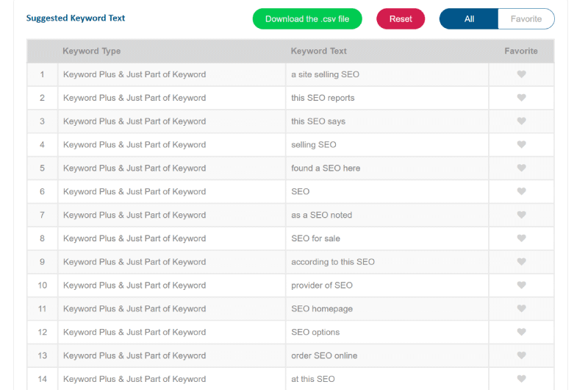Favorite the 'at this SEO' heart icon
Image resolution: width=588 pixels, height=390 pixels.
pyautogui.click(x=521, y=379)
